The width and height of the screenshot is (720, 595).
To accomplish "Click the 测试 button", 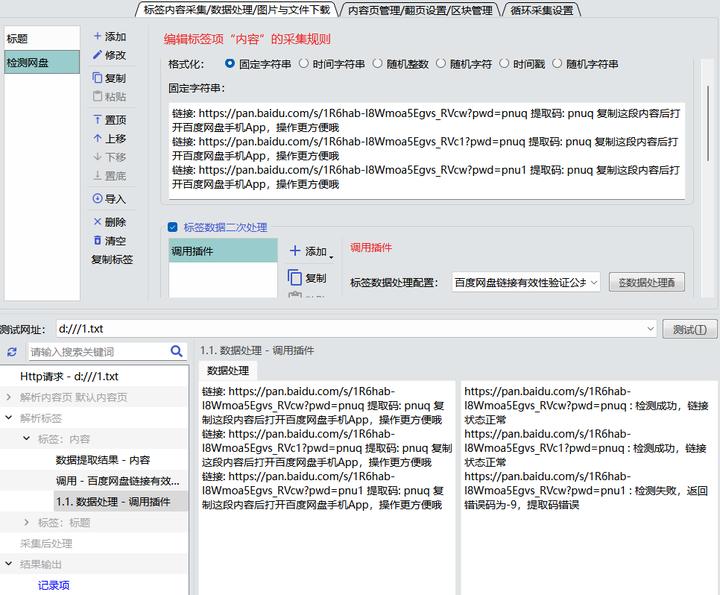I will point(690,329).
